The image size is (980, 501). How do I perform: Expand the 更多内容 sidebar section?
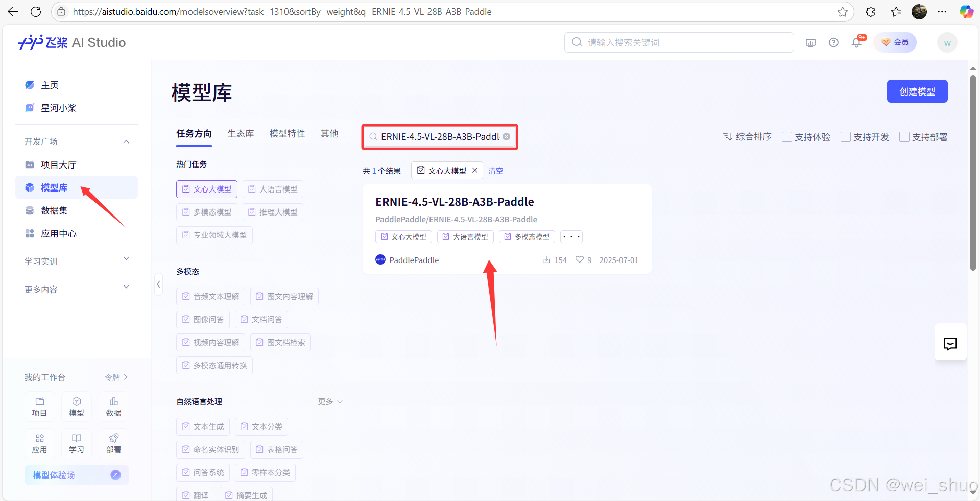tap(126, 287)
